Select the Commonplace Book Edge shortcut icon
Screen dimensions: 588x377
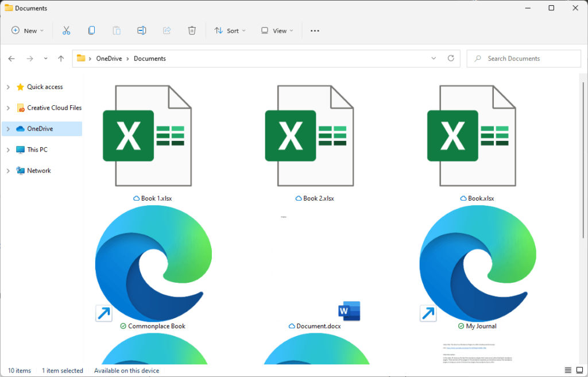[x=153, y=263]
